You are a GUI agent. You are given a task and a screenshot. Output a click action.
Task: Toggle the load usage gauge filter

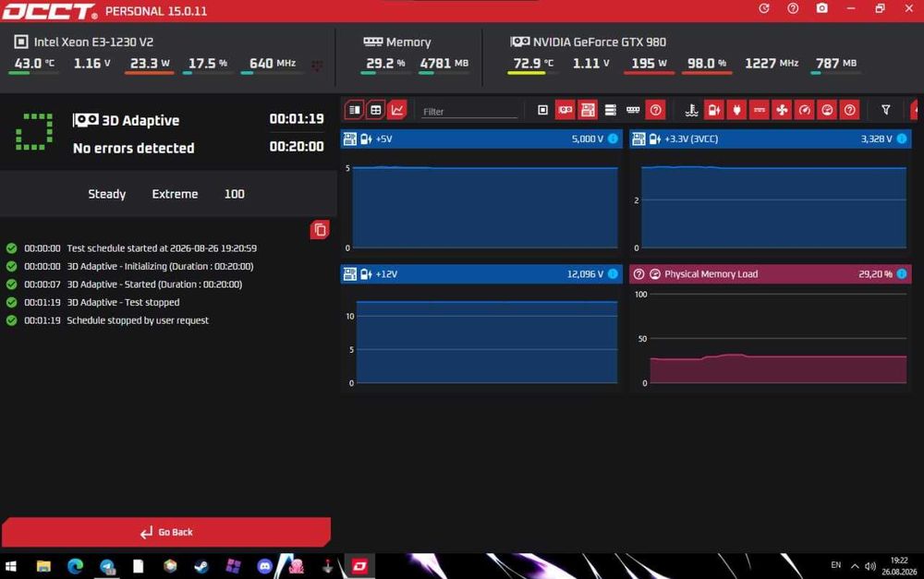[827, 110]
